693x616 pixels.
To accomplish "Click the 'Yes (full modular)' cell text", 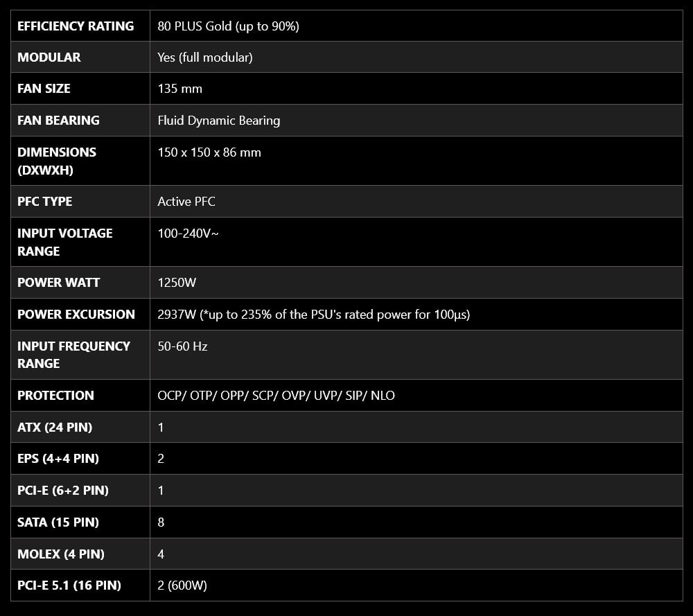I will 205,58.
